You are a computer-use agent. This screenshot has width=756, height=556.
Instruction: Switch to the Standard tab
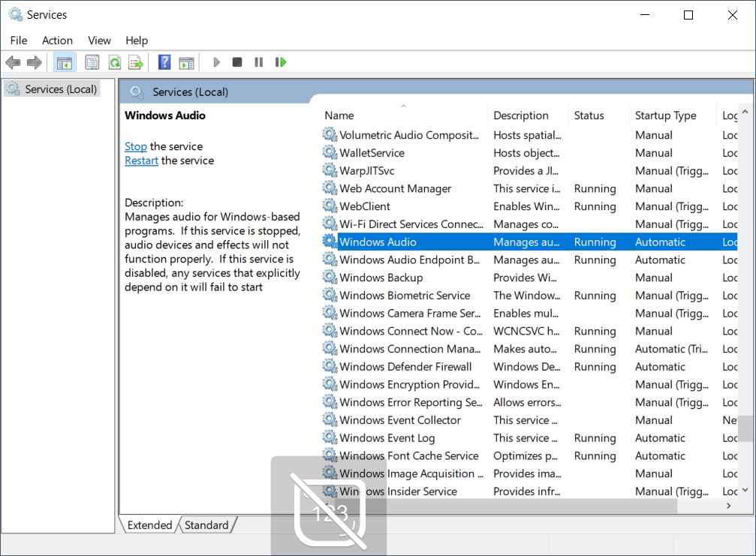206,524
